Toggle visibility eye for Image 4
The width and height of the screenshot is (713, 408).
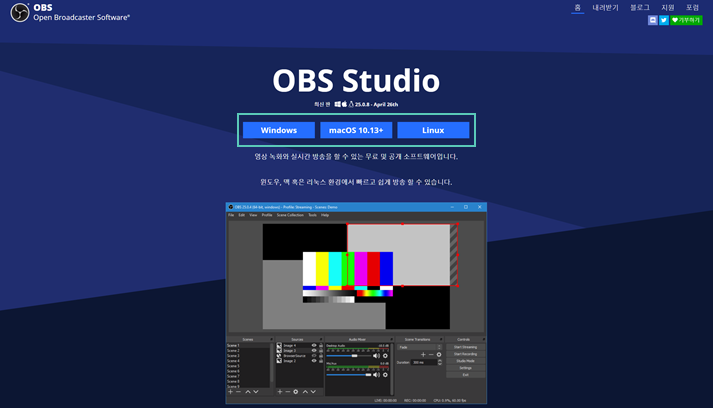click(x=314, y=346)
